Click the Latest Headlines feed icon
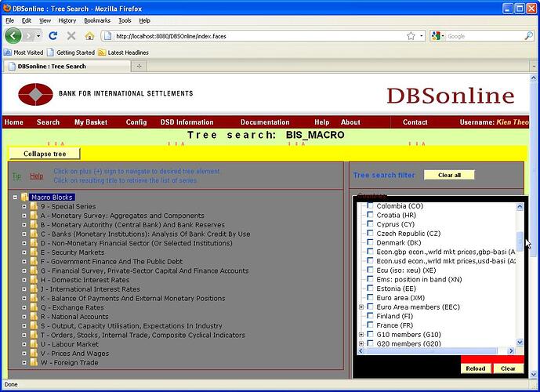 click(102, 53)
